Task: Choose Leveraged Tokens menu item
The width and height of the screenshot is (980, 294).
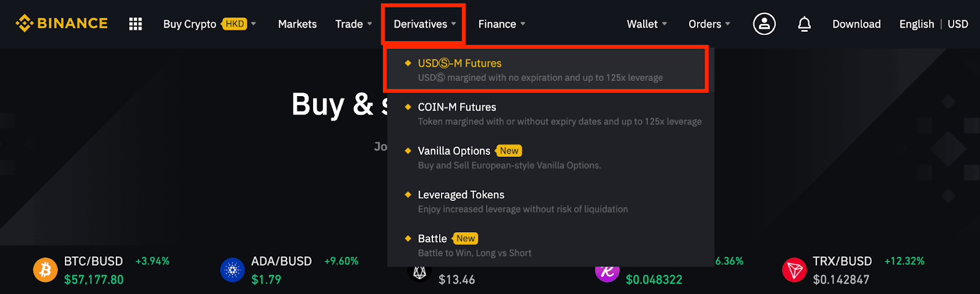Action: 551,202
